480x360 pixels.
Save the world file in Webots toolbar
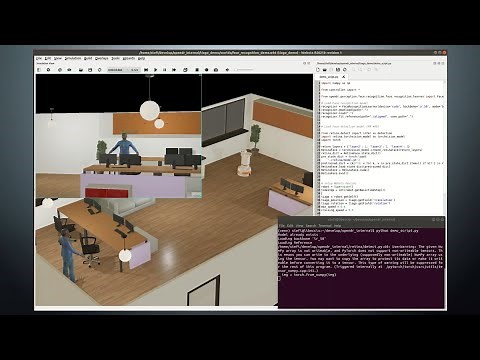(x=90, y=70)
